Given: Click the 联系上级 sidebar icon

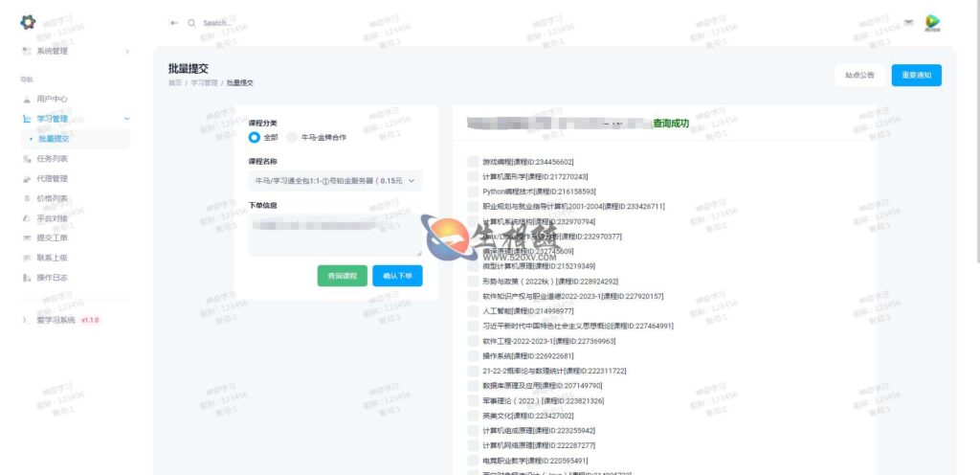Looking at the screenshot, I should 26,258.
